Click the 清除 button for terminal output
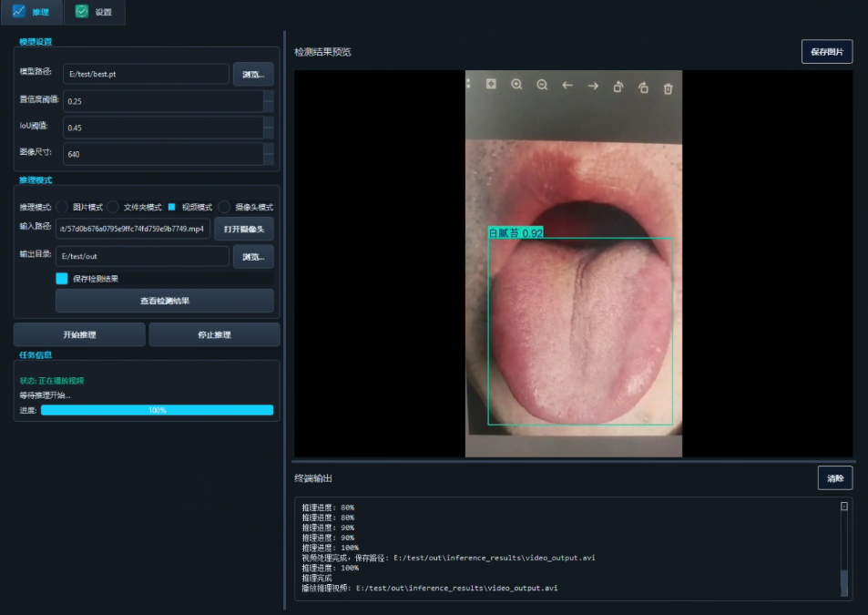This screenshot has width=868, height=615. (835, 478)
